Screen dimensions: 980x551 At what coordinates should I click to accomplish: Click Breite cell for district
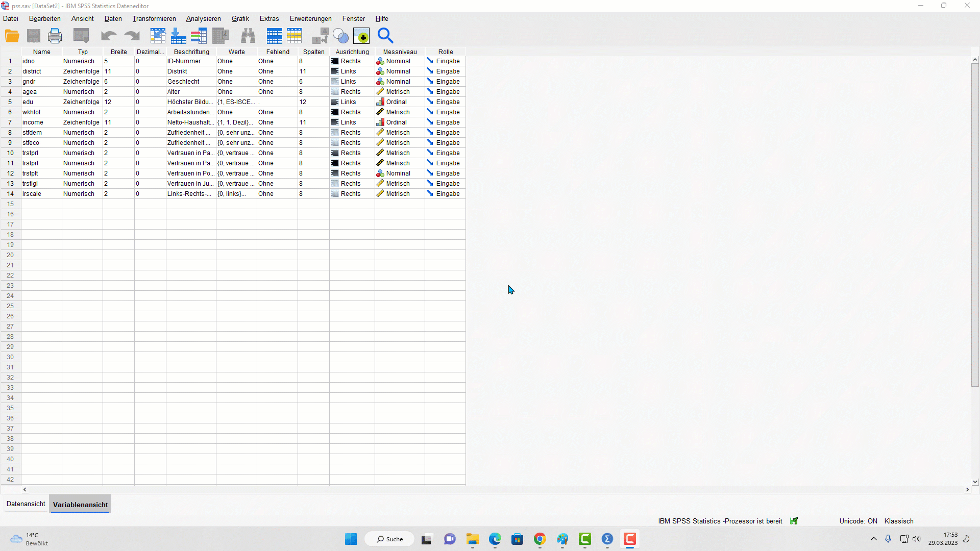[118, 71]
